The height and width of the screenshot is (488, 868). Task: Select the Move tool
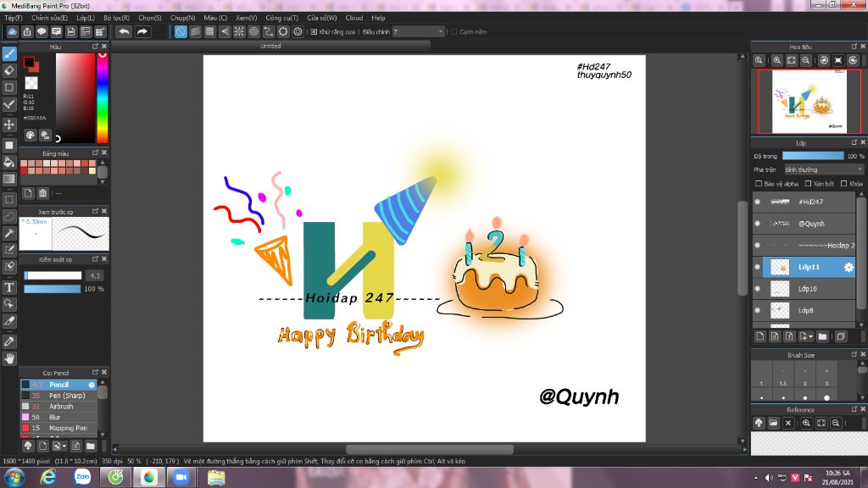click(x=9, y=125)
